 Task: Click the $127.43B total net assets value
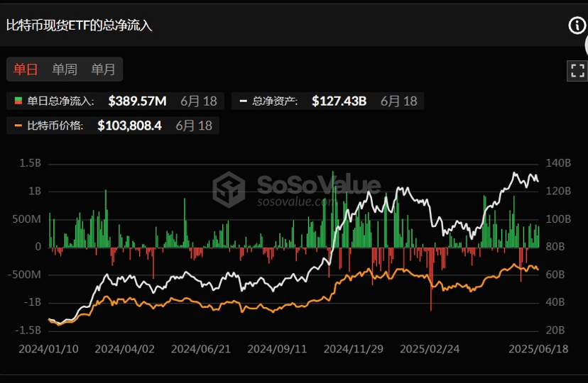(x=339, y=101)
